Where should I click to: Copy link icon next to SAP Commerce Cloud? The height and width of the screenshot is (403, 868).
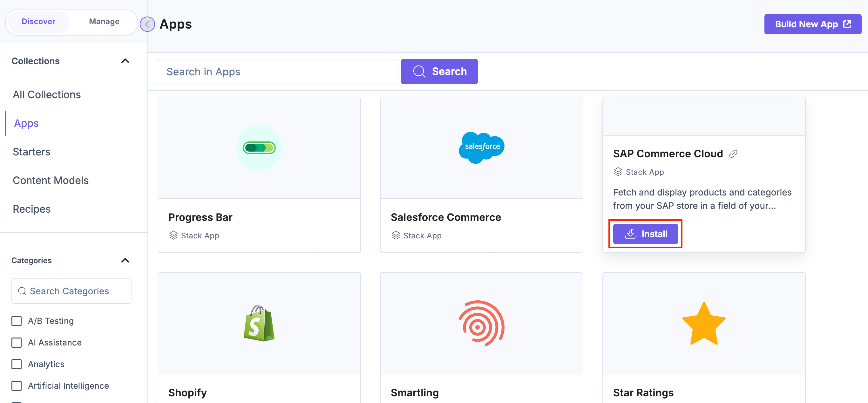(733, 154)
